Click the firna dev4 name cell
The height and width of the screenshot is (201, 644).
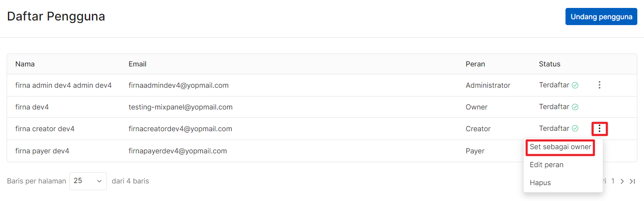click(x=32, y=107)
